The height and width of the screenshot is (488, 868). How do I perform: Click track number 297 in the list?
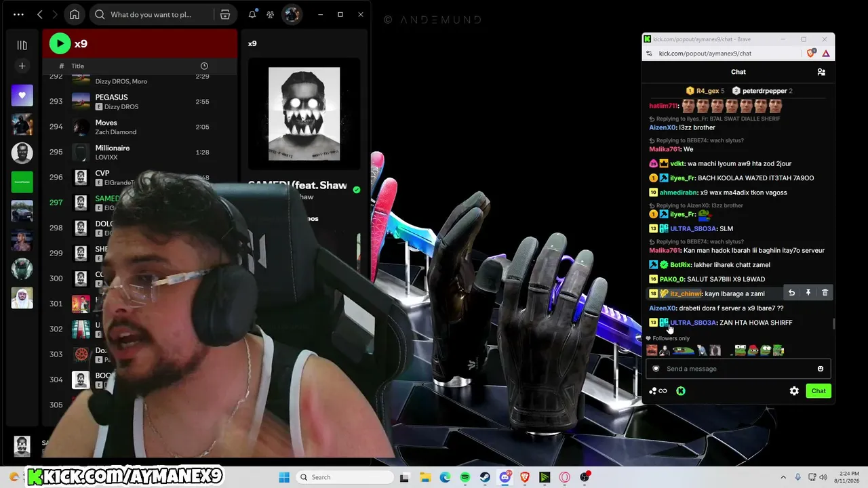[56, 202]
